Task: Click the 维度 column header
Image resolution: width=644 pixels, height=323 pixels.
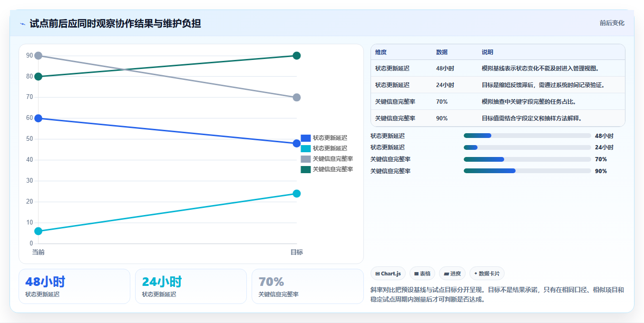Action: point(381,52)
